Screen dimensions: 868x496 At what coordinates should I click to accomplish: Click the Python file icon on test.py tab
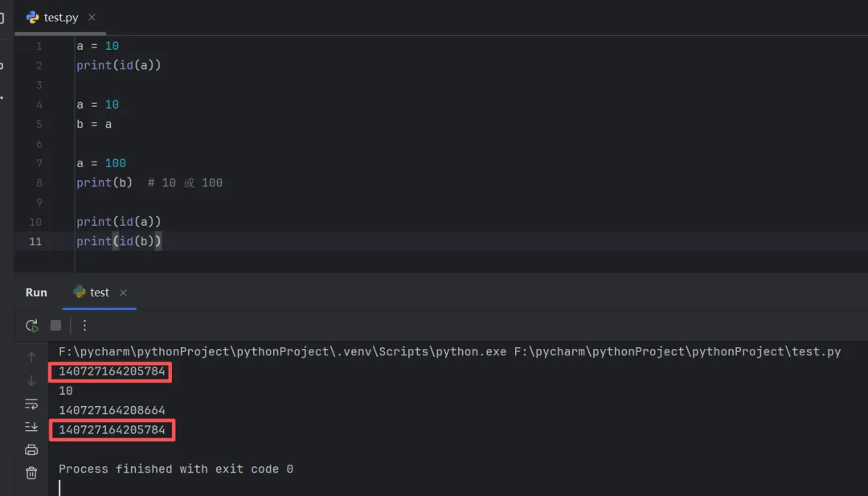point(33,17)
